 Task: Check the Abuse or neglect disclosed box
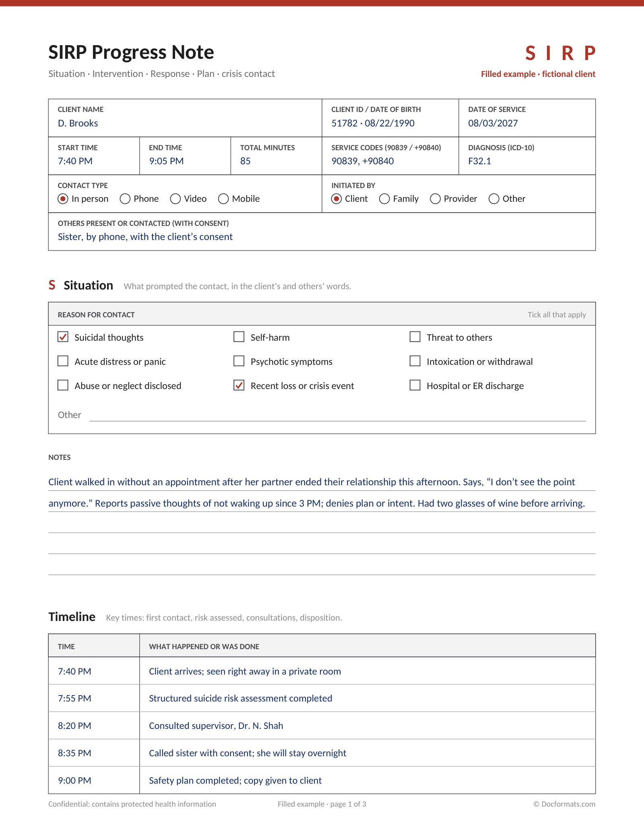point(63,385)
